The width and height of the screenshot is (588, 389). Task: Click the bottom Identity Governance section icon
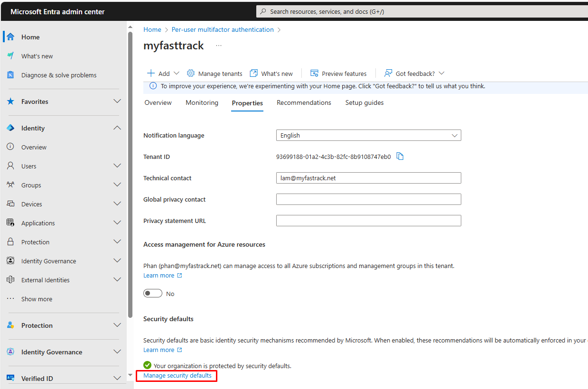pyautogui.click(x=10, y=352)
